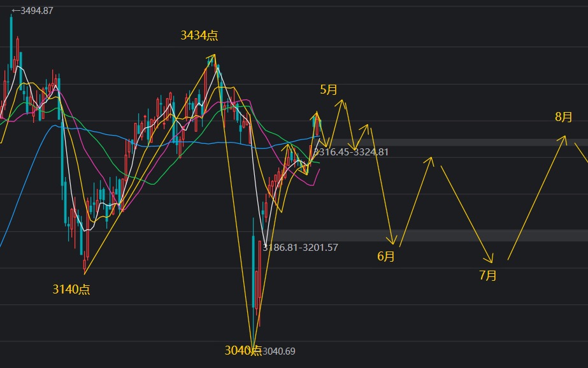588x368 pixels.
Task: Select the 5月 forecast label
Action: pos(329,90)
